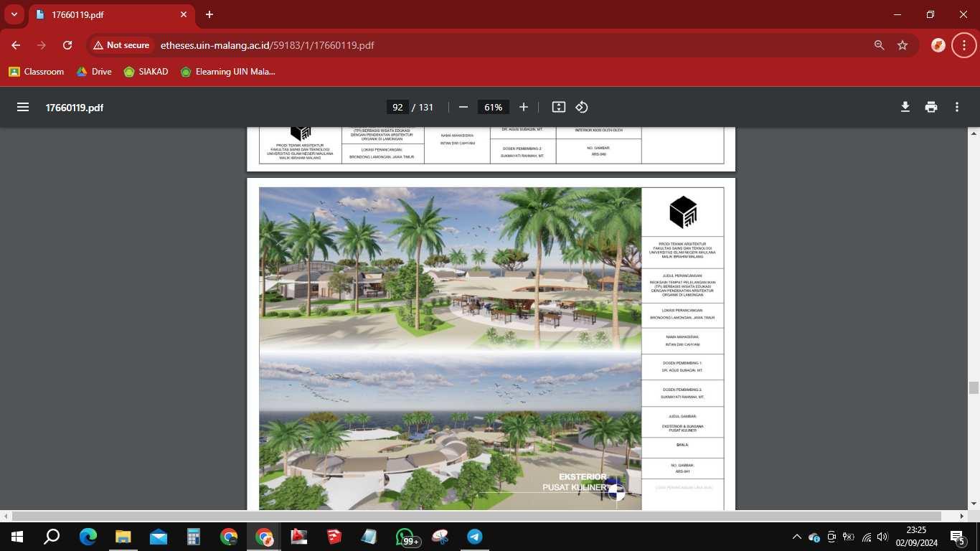Open the PDF viewer more actions menu
Viewport: 980px width, 551px height.
click(957, 107)
